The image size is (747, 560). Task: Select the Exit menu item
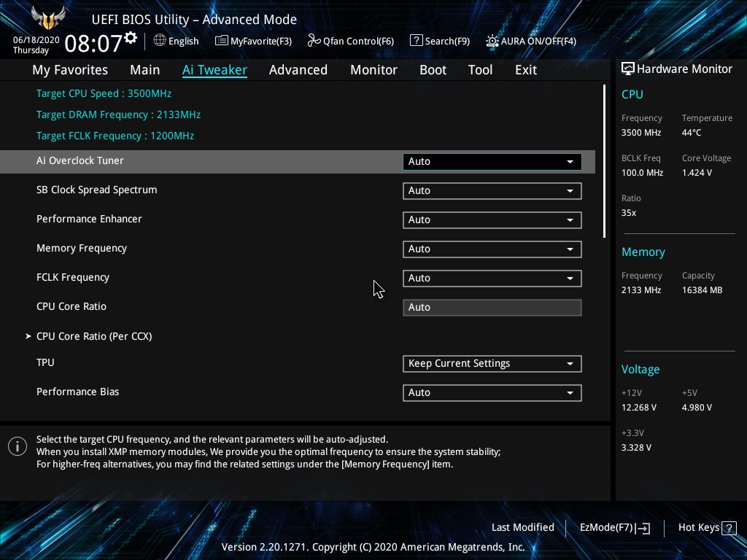[525, 69]
